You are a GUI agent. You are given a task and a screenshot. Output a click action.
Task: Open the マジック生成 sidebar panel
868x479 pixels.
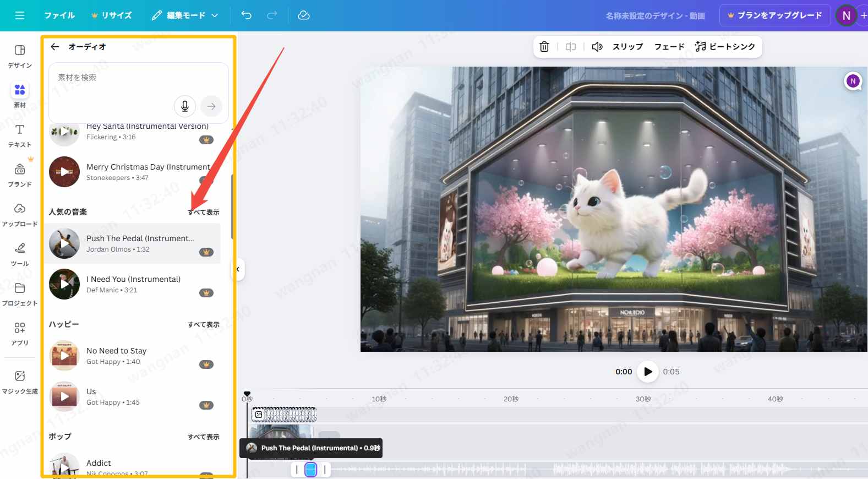(x=20, y=382)
